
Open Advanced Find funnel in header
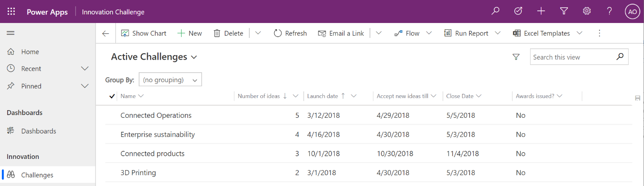click(564, 11)
